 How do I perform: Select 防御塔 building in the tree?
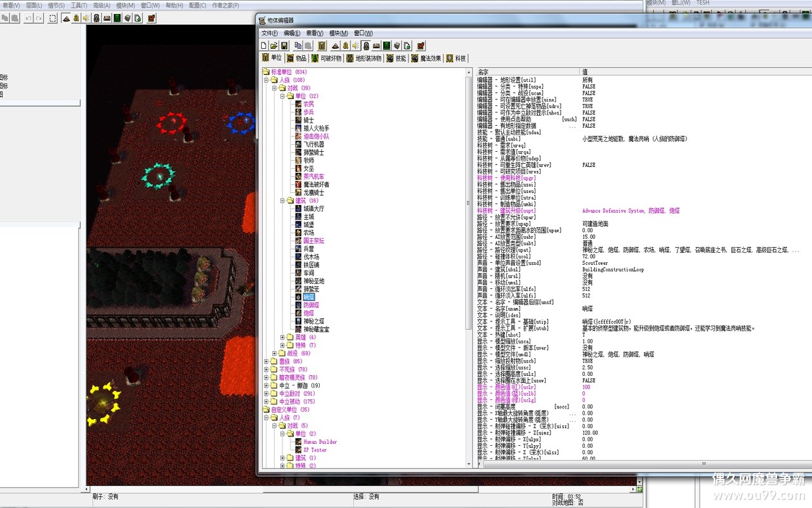pos(311,305)
